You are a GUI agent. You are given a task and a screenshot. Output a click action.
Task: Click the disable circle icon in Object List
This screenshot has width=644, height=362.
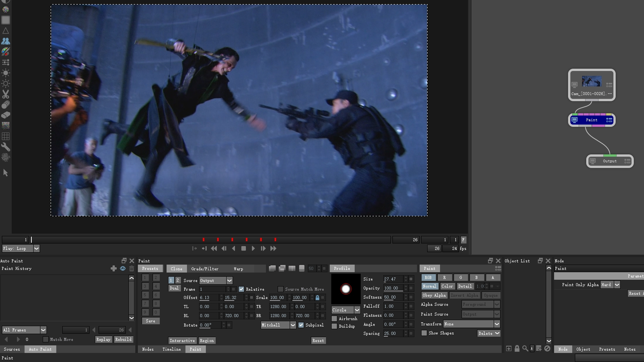pos(547,348)
